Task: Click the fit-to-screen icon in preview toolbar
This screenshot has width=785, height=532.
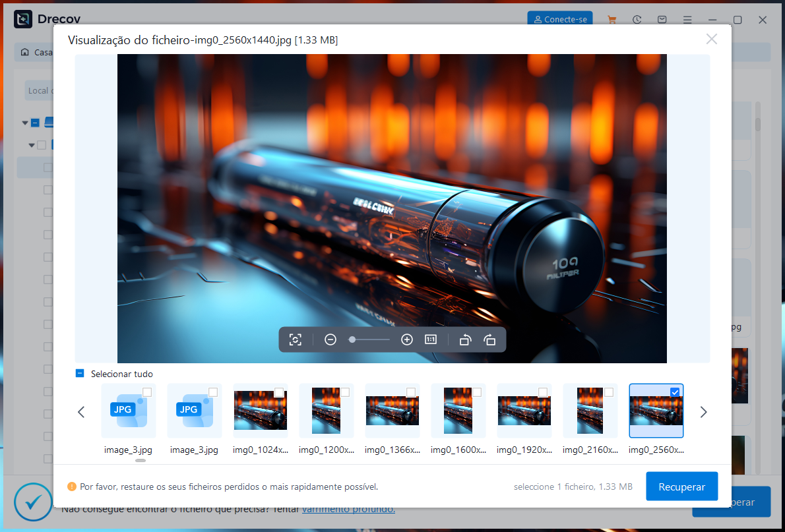Action: [x=296, y=340]
